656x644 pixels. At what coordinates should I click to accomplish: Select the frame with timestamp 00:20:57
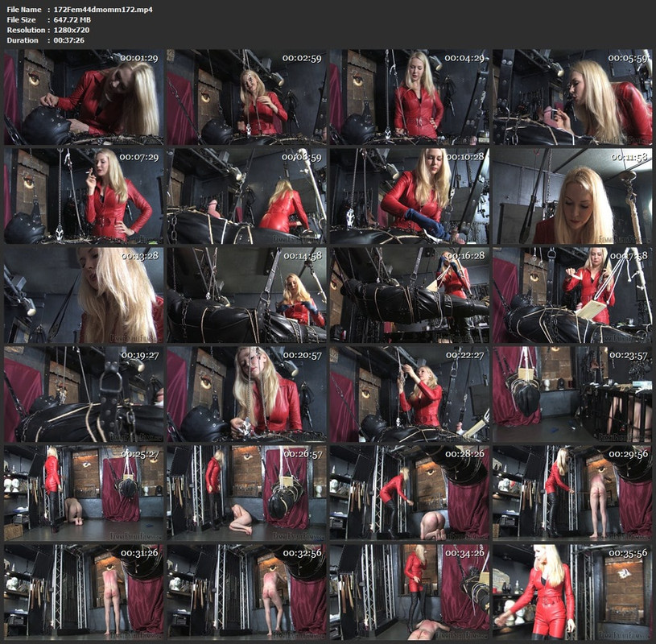pos(246,394)
